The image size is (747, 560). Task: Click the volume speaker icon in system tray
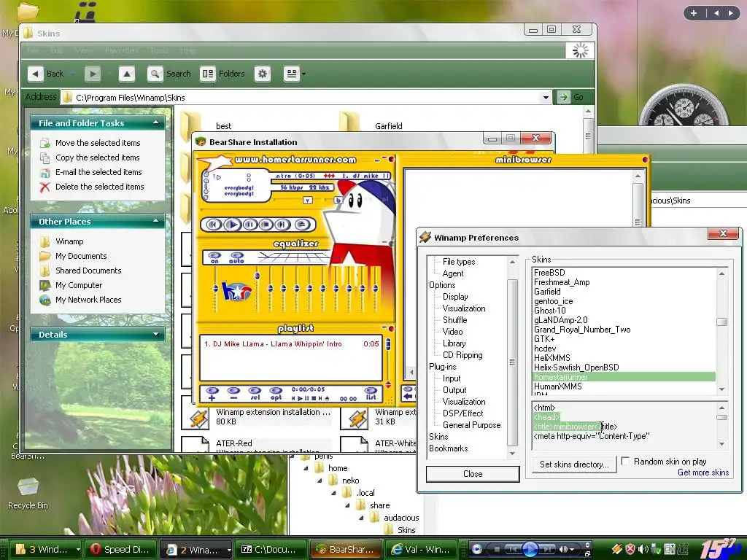click(643, 549)
